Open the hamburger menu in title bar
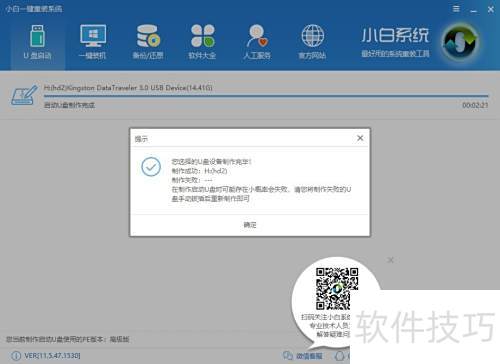This screenshot has width=500, height=364. pyautogui.click(x=456, y=9)
